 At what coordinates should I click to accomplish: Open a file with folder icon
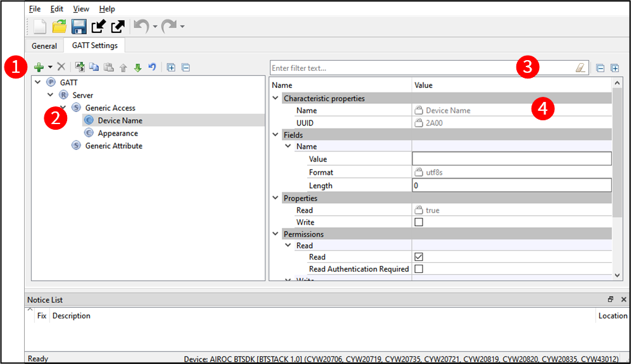pos(59,27)
